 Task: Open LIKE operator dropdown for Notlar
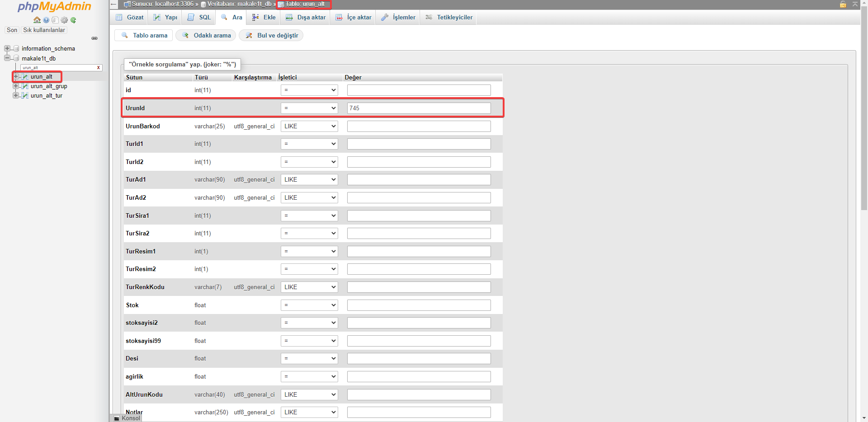click(x=309, y=412)
